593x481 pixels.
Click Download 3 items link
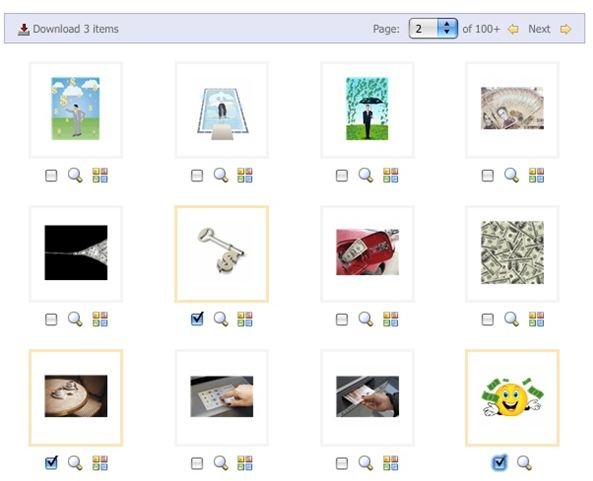tap(76, 29)
